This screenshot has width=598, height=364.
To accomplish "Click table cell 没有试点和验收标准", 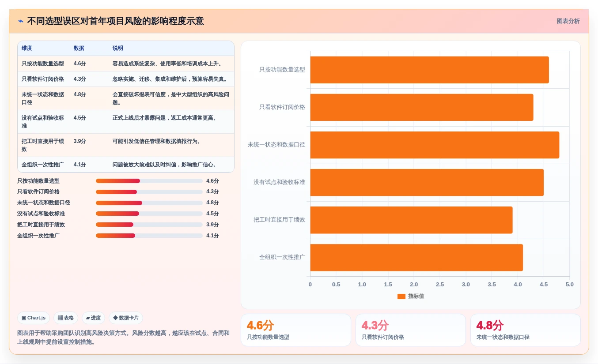I will point(43,122).
